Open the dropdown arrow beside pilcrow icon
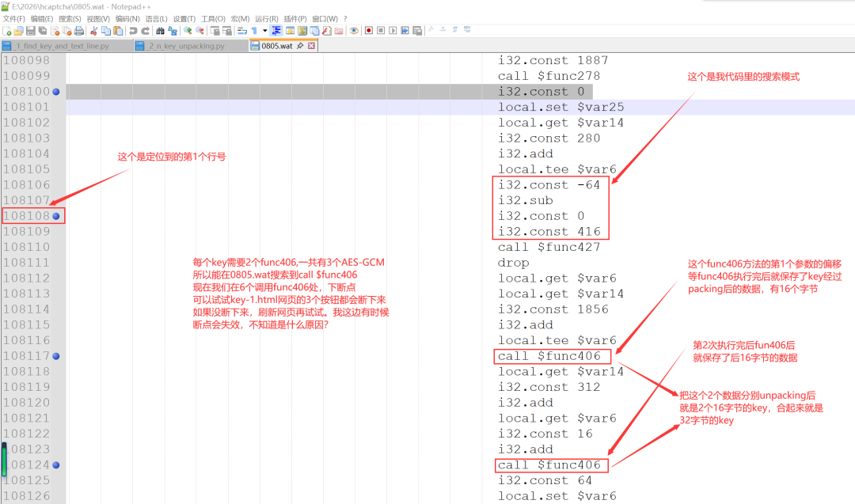 pyautogui.click(x=265, y=31)
